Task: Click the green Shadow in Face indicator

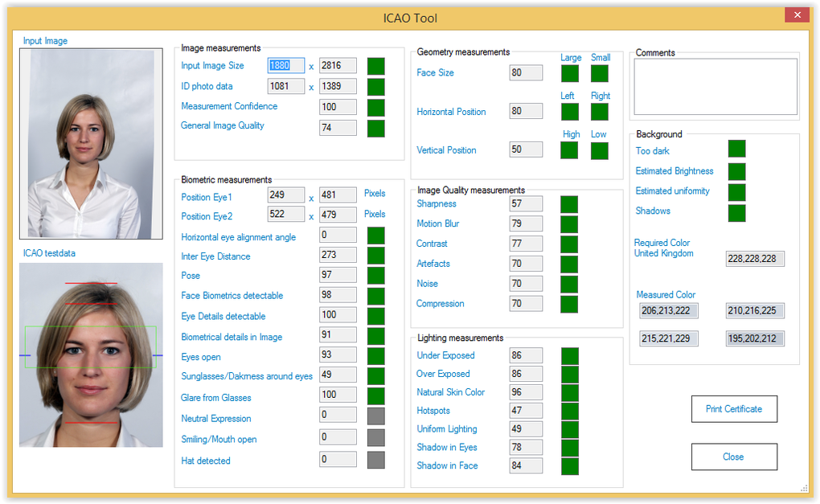Action: [x=569, y=466]
